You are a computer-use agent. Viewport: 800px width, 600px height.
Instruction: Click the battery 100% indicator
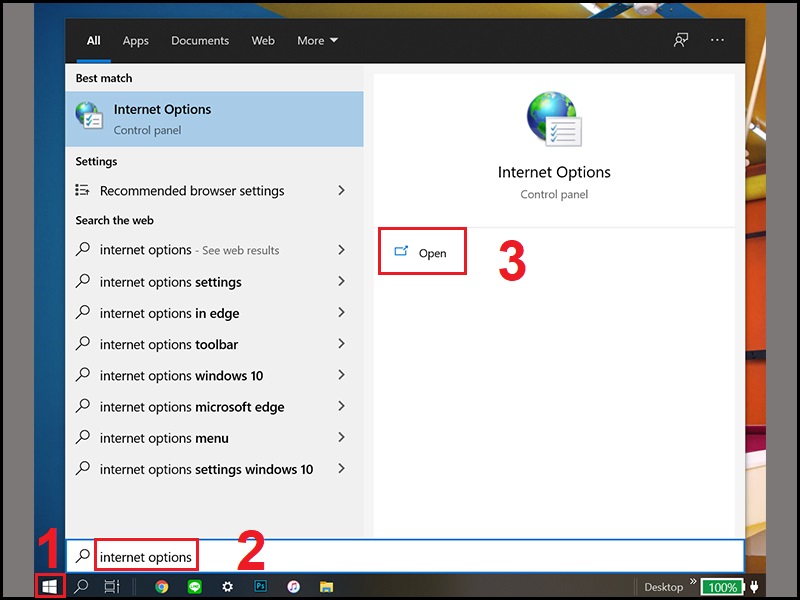point(721,587)
